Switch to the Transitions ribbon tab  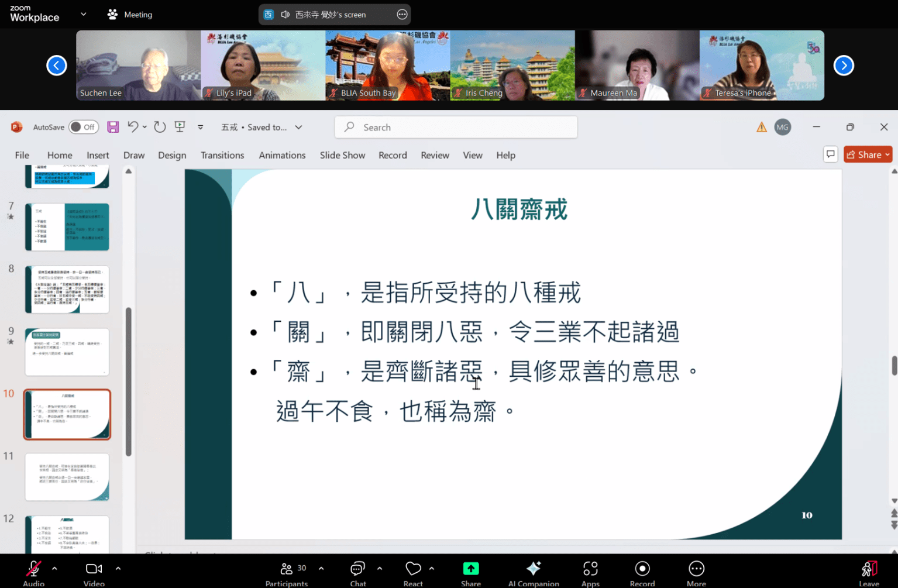(222, 155)
